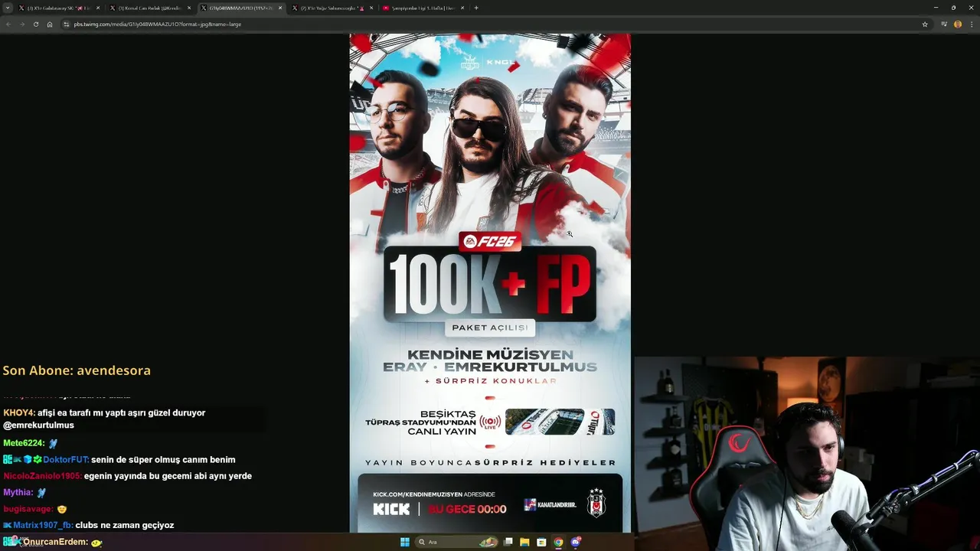Open the Windows Start menu
The image size is (980, 551).
click(405, 542)
